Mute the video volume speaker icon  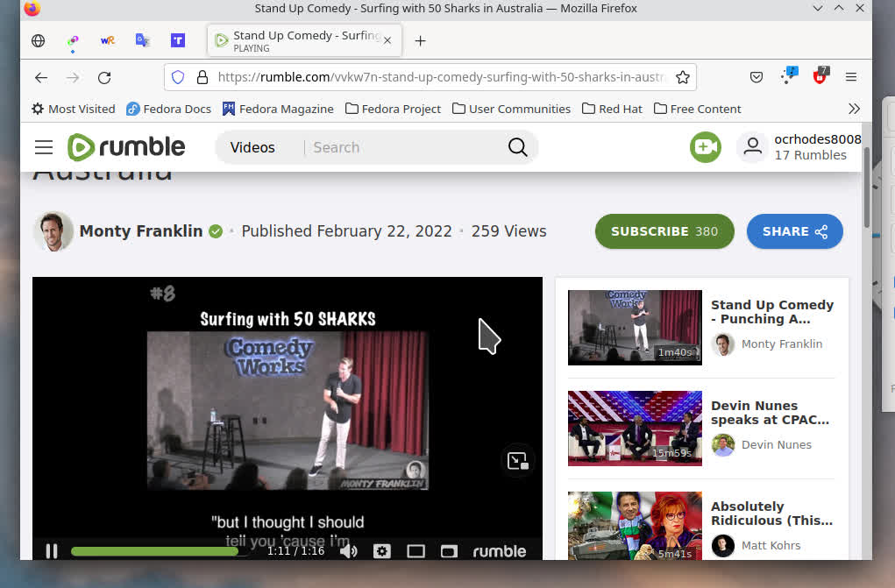[x=348, y=551]
